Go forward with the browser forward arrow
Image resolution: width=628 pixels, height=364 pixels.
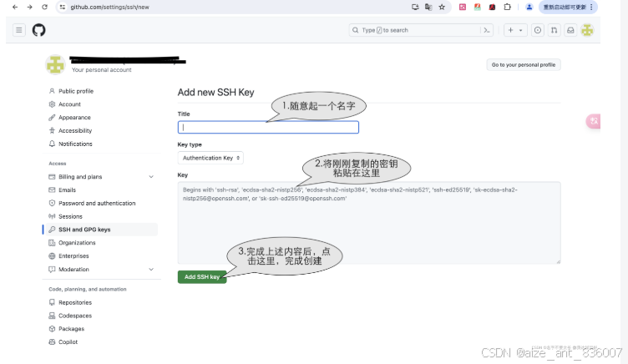[x=29, y=7]
